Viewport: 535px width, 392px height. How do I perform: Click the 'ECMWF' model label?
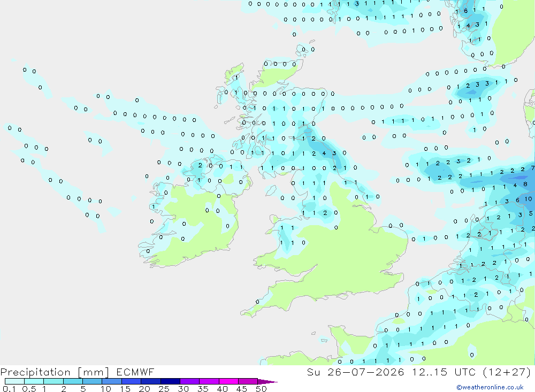135,372
